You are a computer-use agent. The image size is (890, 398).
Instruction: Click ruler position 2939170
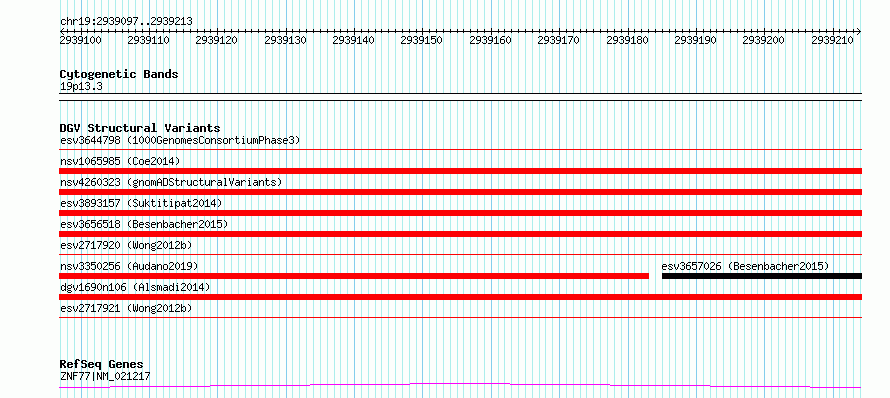point(559,40)
